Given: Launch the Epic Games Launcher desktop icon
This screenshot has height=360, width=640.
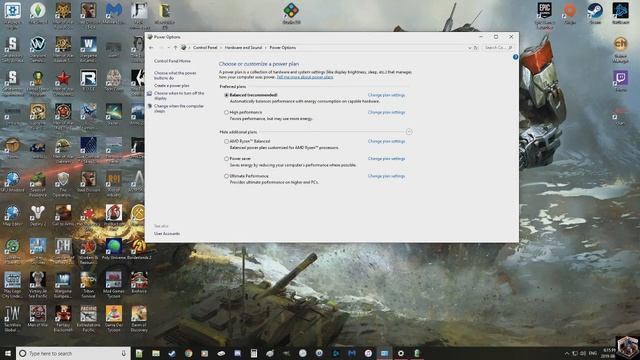Looking at the screenshot, I should (544, 15).
